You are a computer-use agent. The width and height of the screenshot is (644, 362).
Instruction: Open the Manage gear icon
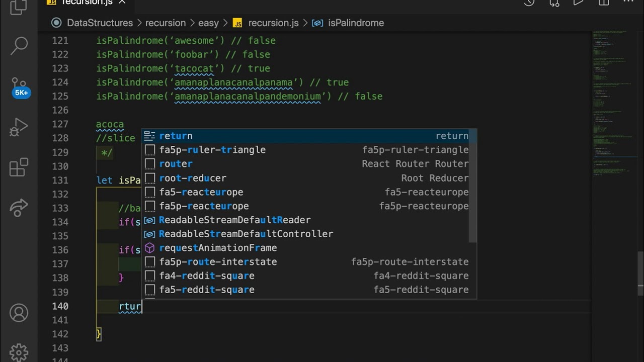tap(19, 352)
